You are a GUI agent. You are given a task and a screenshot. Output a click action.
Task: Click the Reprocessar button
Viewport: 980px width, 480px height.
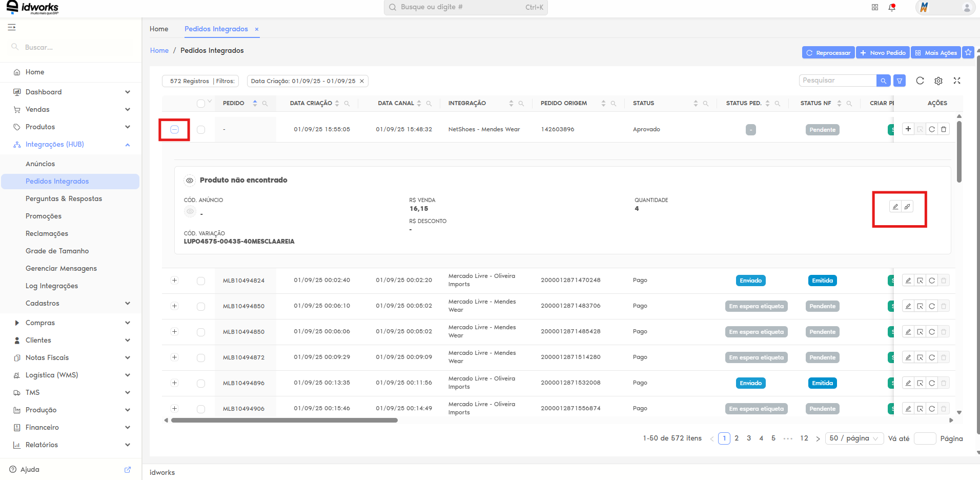(x=828, y=52)
